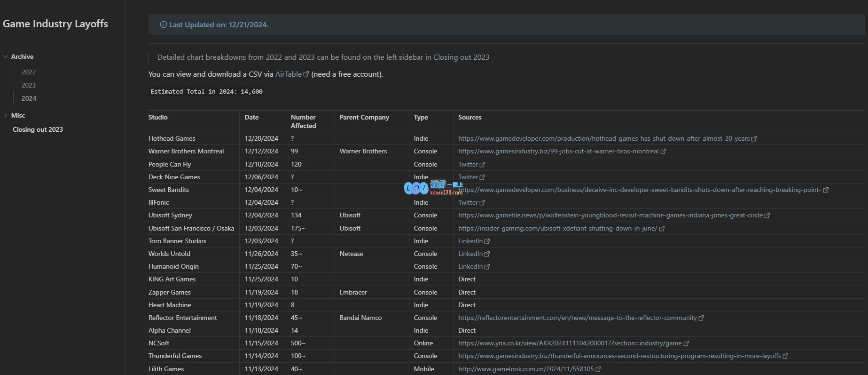Click external-link icon on Hothead Games source
The image size is (868, 375).
click(x=754, y=139)
